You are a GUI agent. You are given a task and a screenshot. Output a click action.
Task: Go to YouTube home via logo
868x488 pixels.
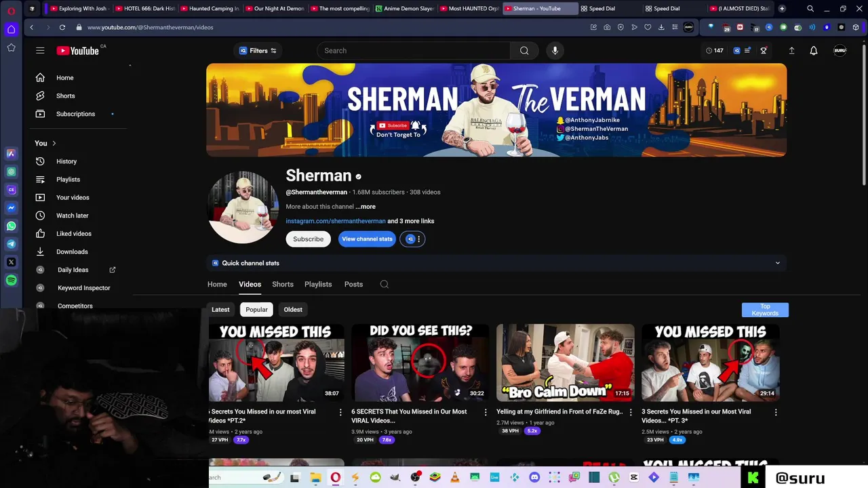point(78,50)
